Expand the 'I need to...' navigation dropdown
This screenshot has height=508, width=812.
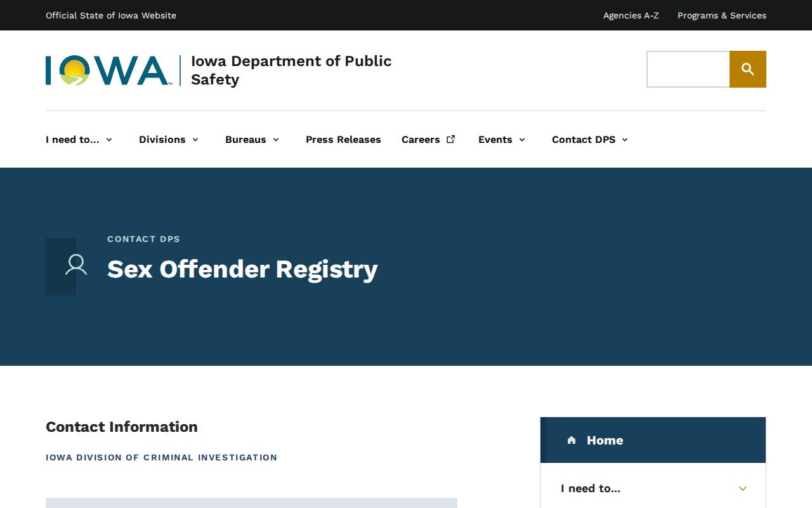[x=79, y=140]
